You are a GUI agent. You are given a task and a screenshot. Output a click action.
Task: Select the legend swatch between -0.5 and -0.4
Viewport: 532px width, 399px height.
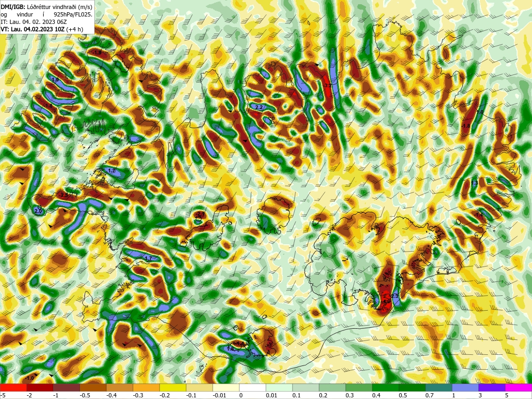tap(93, 387)
